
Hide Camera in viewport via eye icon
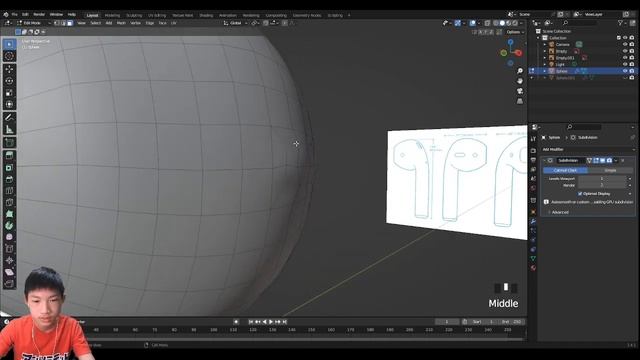tap(625, 44)
